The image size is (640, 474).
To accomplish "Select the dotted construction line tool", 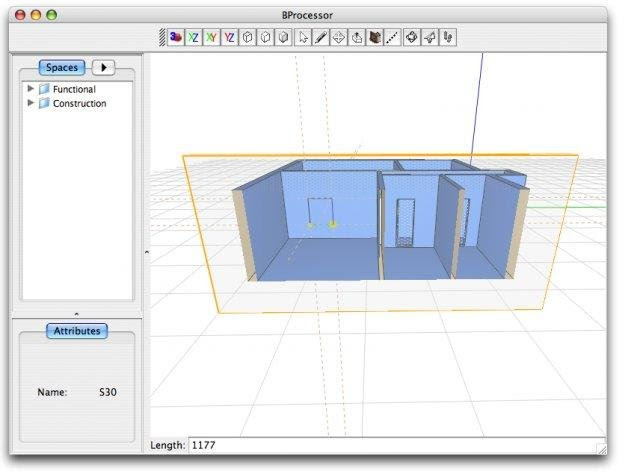I will point(392,37).
